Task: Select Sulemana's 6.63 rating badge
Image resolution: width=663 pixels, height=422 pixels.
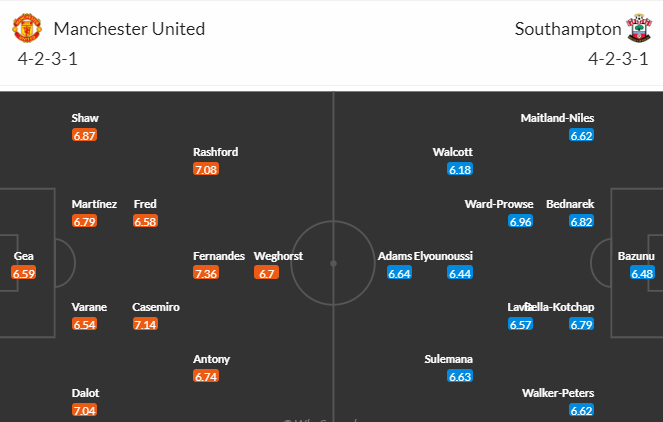Action: click(460, 376)
